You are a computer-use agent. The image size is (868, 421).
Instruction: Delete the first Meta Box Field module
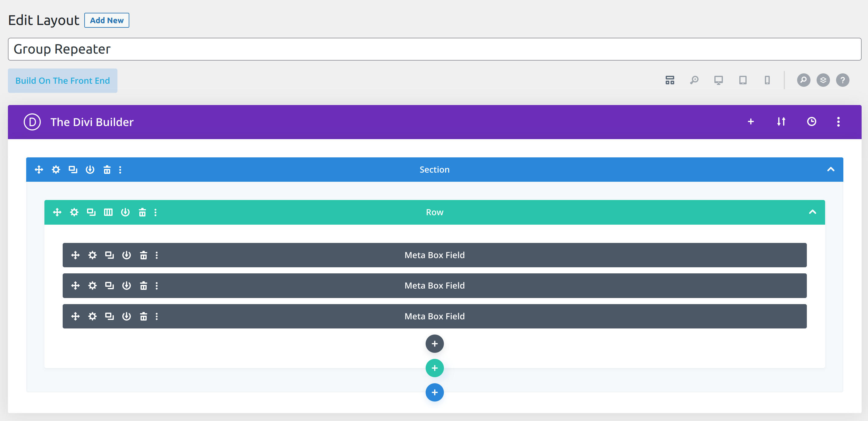coord(144,255)
